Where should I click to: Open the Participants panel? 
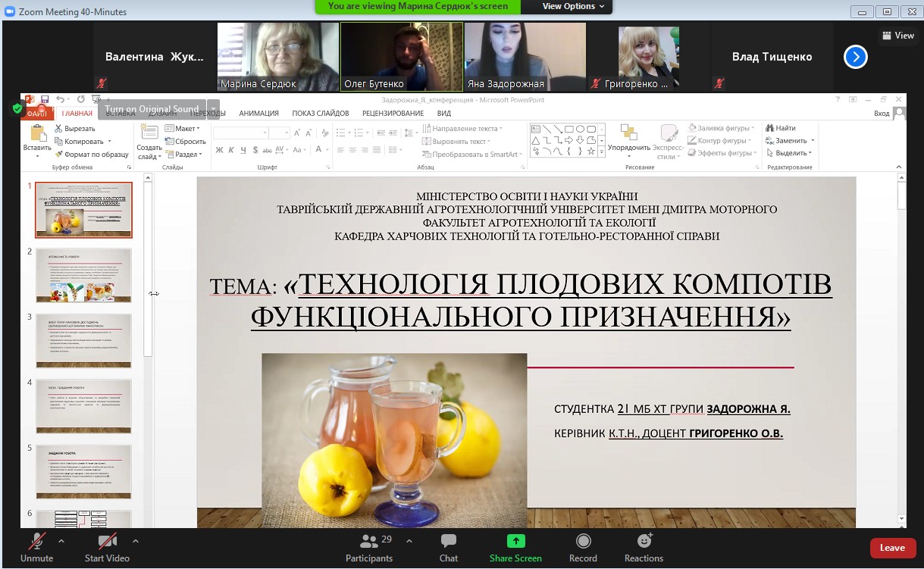click(x=369, y=541)
